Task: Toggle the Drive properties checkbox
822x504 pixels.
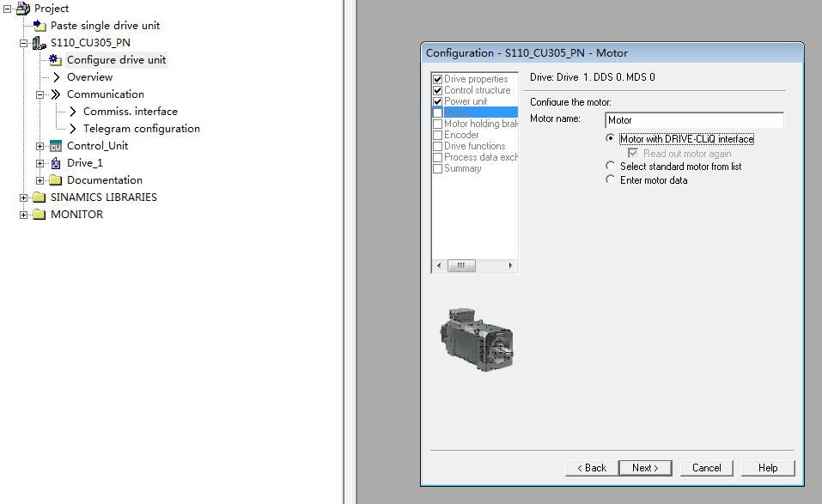Action: click(x=438, y=79)
